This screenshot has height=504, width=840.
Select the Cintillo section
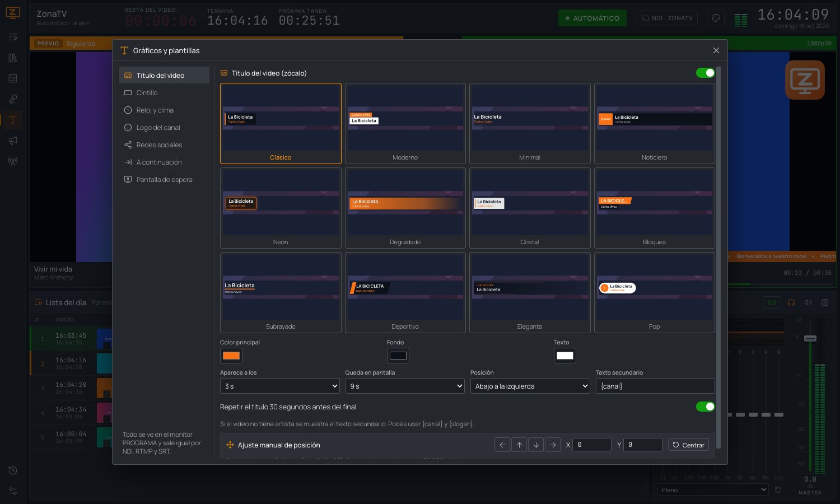click(164, 92)
